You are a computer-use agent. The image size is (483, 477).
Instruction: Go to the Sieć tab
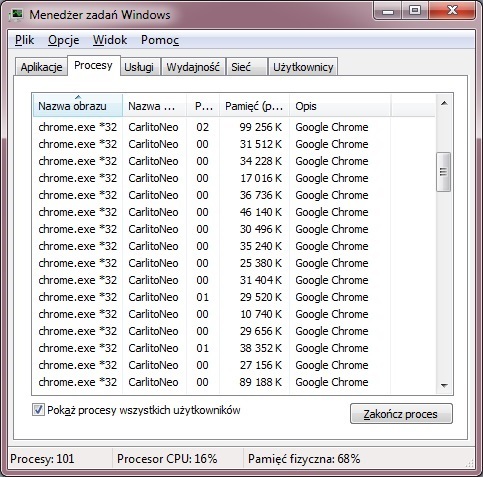click(x=246, y=67)
